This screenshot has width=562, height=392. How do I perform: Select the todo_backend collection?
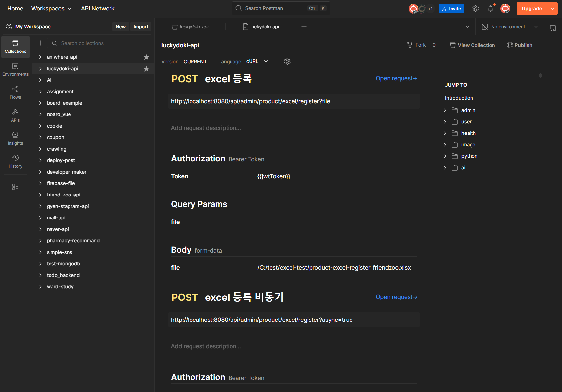(x=93, y=275)
